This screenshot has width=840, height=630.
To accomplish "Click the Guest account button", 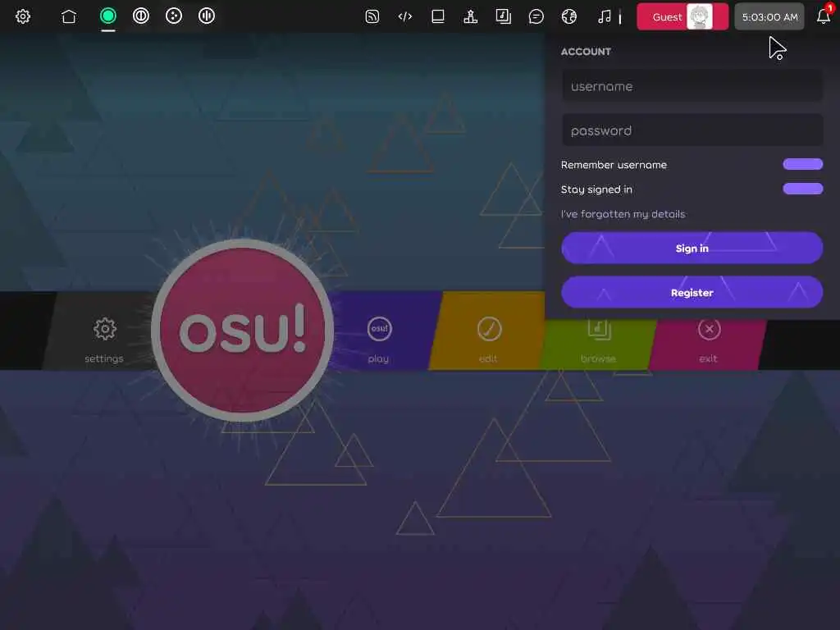I will coord(682,16).
